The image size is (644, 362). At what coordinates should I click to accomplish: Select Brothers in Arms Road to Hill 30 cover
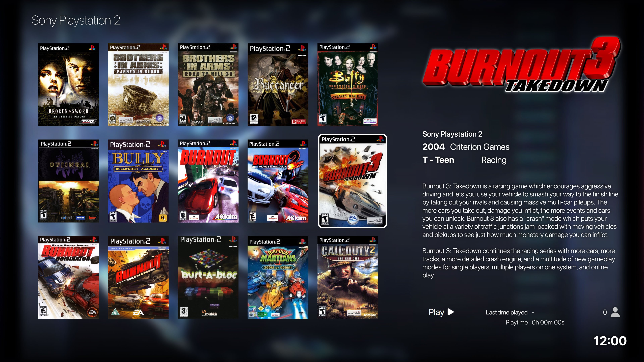tap(208, 85)
